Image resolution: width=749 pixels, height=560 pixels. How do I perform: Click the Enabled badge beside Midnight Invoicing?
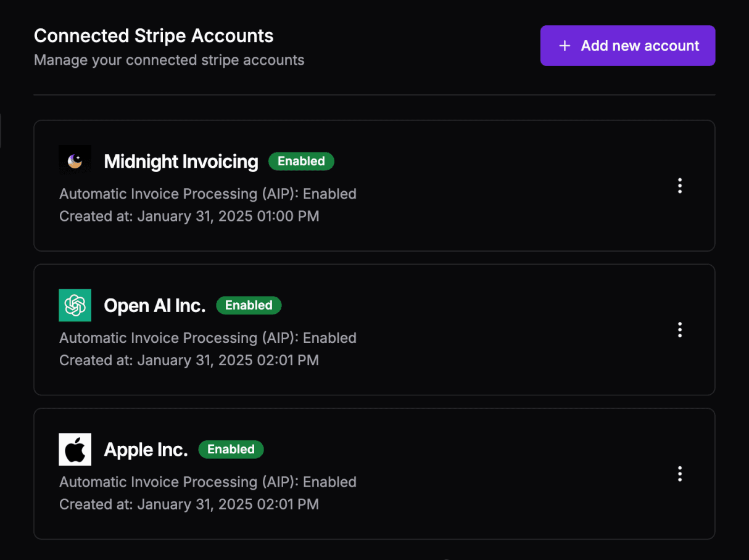301,162
